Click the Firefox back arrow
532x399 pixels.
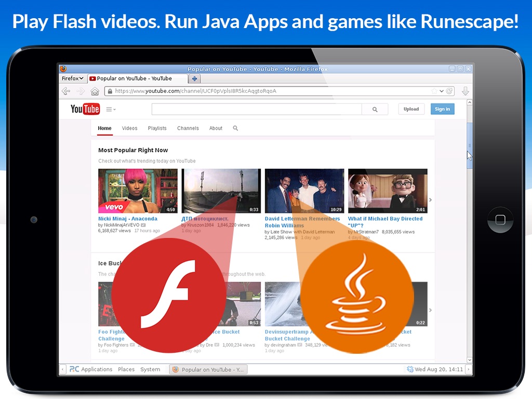coord(66,91)
